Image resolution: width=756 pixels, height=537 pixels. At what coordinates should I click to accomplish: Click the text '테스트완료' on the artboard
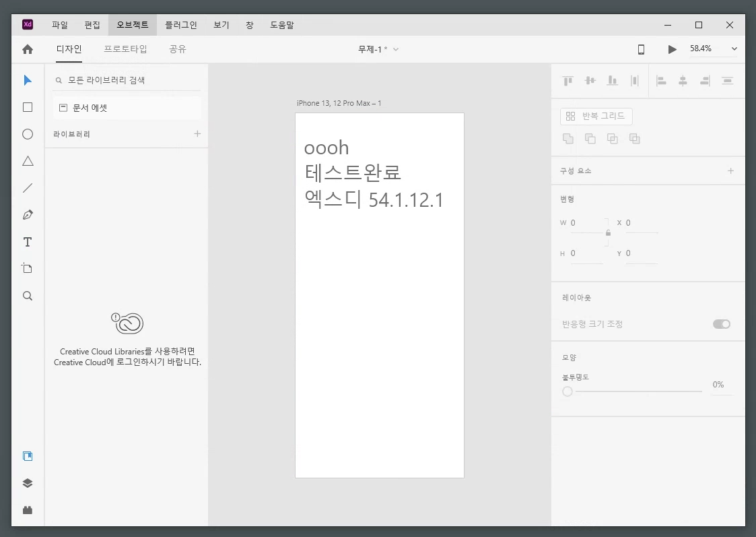click(353, 172)
